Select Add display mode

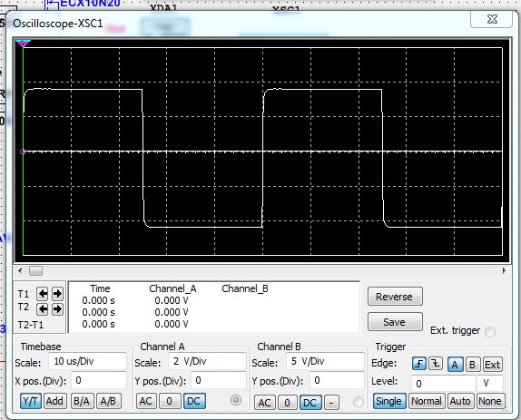click(54, 401)
